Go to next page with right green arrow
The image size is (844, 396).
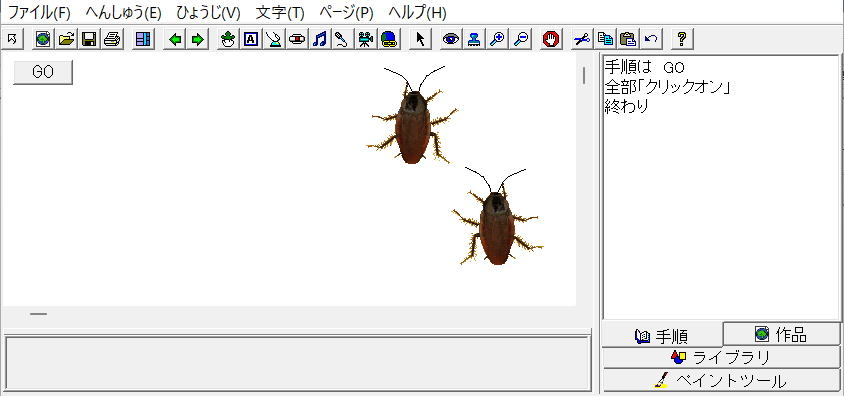click(198, 39)
